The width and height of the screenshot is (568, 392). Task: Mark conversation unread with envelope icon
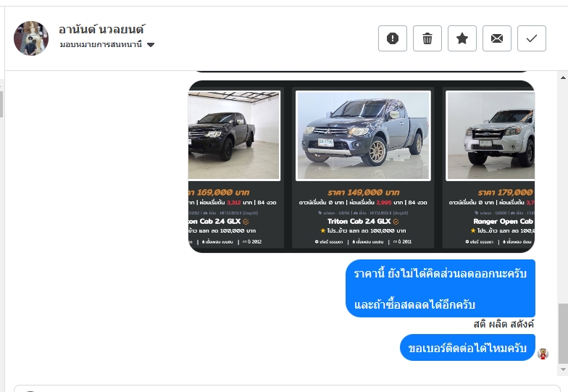[497, 38]
